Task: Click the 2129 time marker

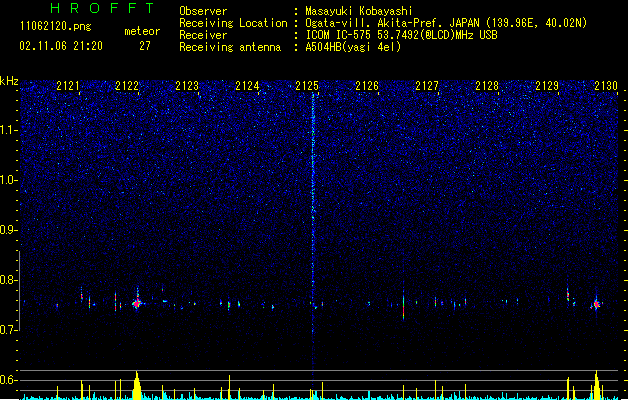Action: [x=547, y=86]
